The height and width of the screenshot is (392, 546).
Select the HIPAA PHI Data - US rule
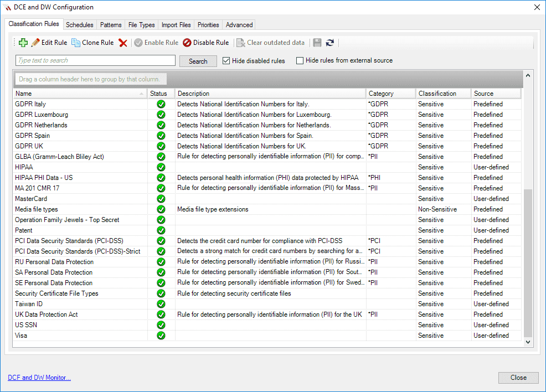[267, 178]
